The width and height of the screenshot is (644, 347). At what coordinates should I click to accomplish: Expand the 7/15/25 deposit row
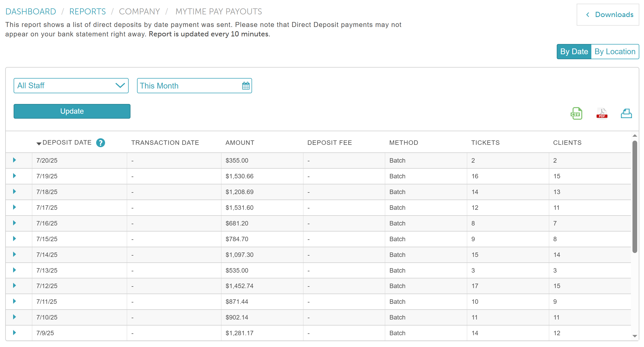click(14, 239)
